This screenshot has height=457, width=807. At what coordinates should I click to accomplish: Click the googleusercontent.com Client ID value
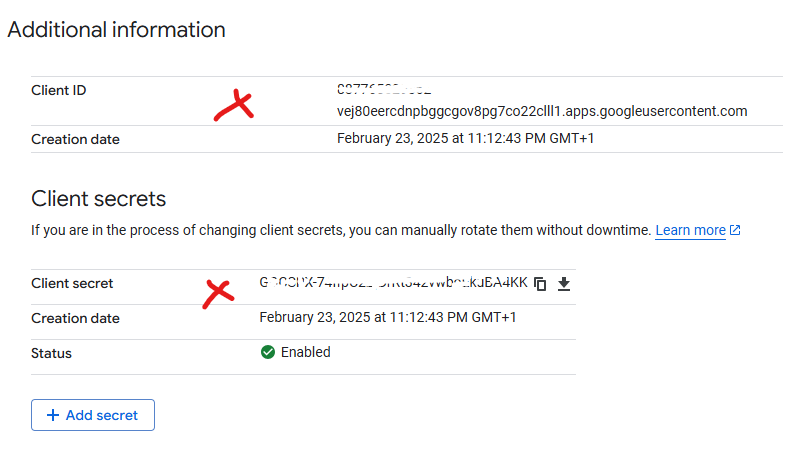point(542,111)
